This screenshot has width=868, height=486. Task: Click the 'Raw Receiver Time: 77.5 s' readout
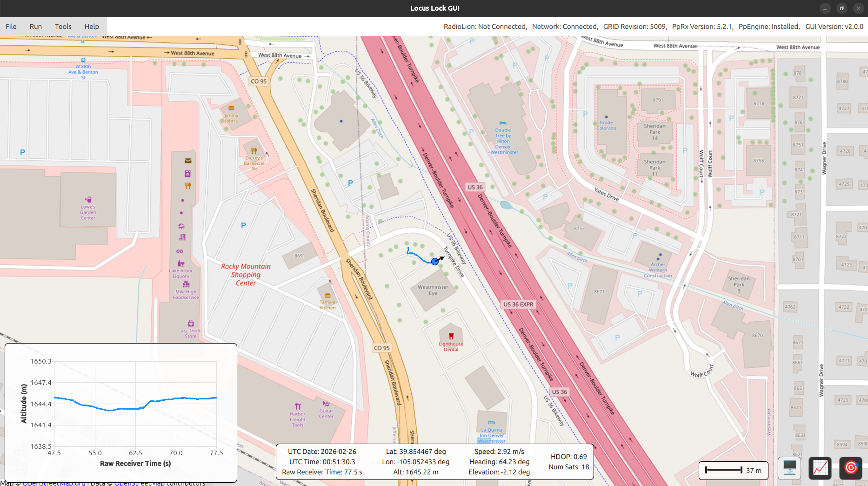pos(322,472)
